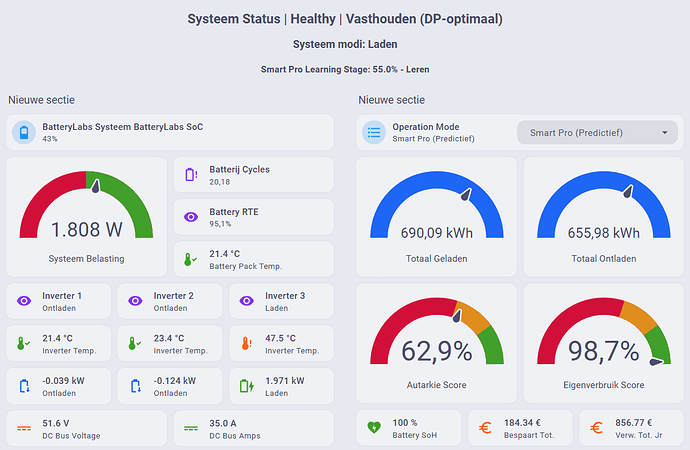The width and height of the screenshot is (690, 450).
Task: Open the BatteryLabs Systeem BatteryLabs SoC entity
Action: pyautogui.click(x=170, y=132)
